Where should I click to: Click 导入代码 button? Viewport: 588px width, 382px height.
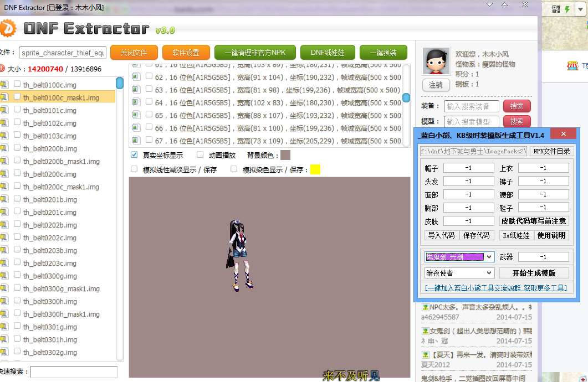coord(441,235)
